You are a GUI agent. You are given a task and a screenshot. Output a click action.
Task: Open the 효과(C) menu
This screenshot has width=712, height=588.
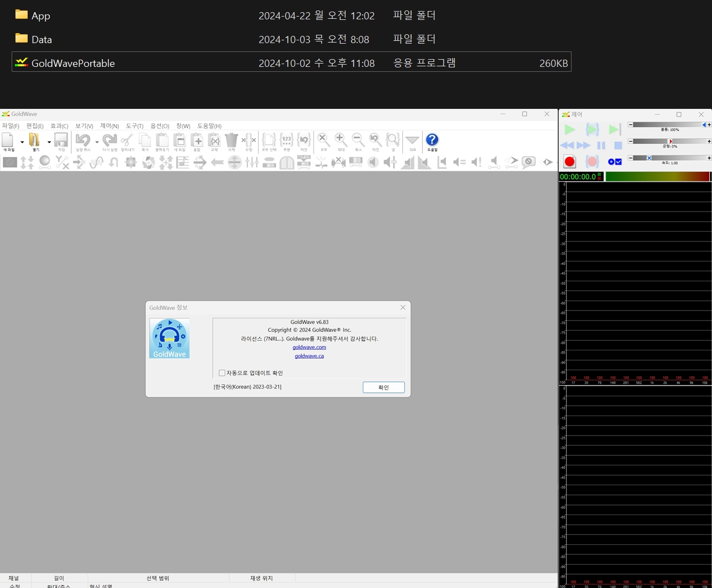click(x=59, y=126)
